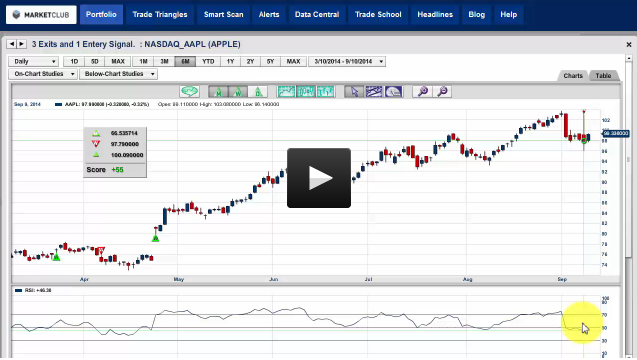Click the MarketClub logo
637x360 pixels.
coord(41,15)
